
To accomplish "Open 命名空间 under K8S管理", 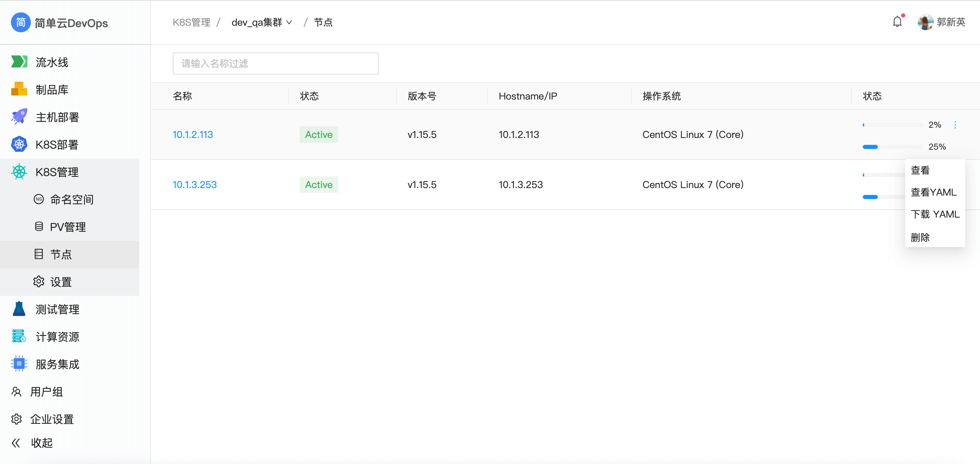I will [x=72, y=199].
